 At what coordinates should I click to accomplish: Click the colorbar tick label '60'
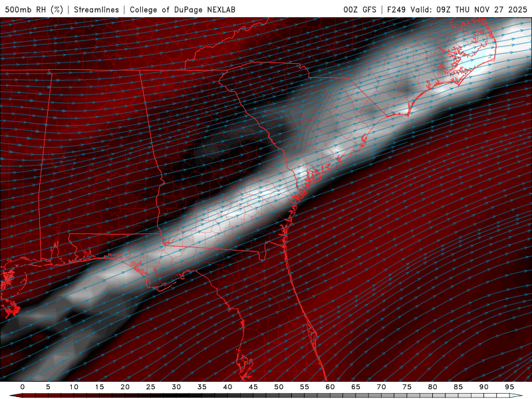(x=330, y=387)
